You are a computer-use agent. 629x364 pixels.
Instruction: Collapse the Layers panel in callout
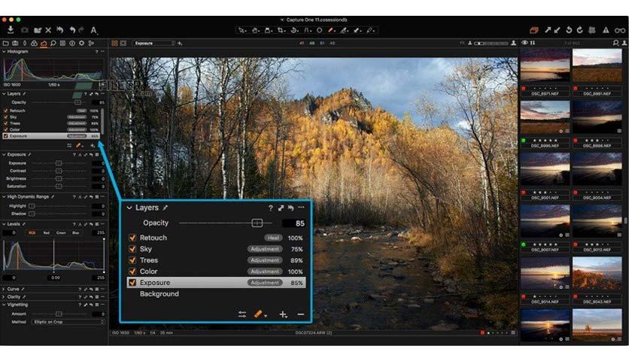point(129,208)
